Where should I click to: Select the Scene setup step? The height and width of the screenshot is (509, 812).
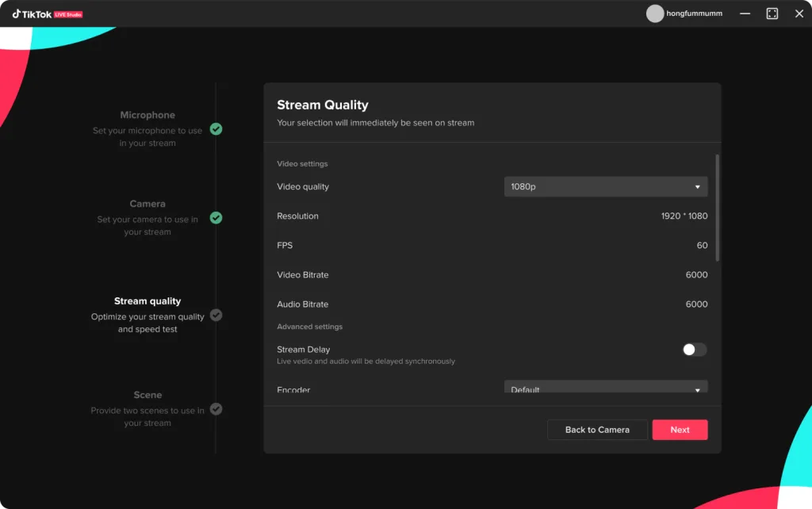(x=147, y=395)
